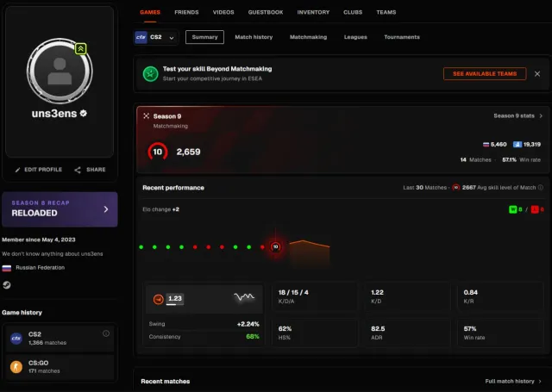Open the linked Steam account icon
Viewport: 552px width, 392px height.
point(7,285)
